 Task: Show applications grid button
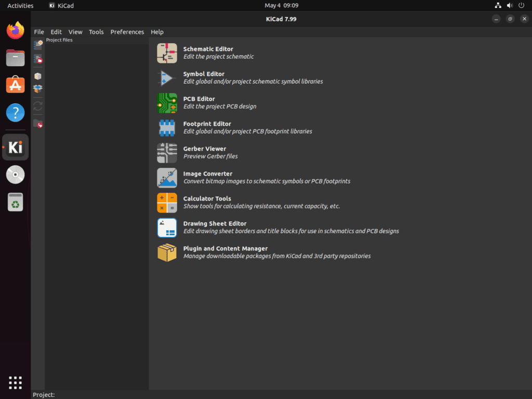click(15, 383)
